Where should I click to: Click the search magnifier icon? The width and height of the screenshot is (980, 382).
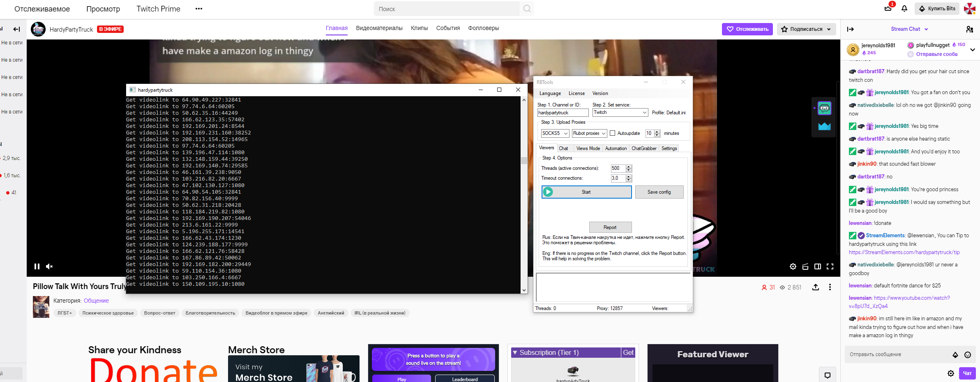tap(527, 9)
